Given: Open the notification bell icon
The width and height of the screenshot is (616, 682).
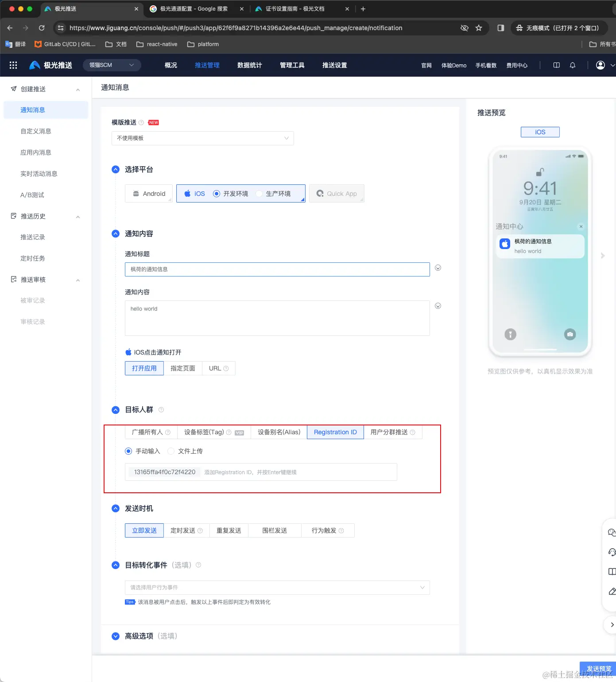Looking at the screenshot, I should click(x=573, y=65).
